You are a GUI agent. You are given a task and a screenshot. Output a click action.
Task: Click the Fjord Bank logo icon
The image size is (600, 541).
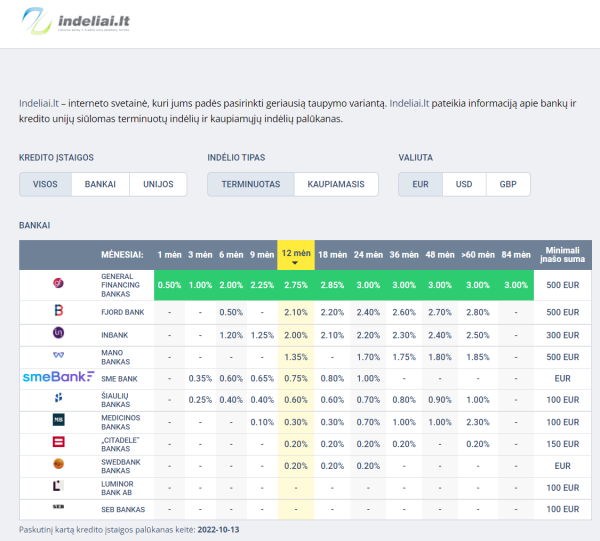tap(59, 310)
